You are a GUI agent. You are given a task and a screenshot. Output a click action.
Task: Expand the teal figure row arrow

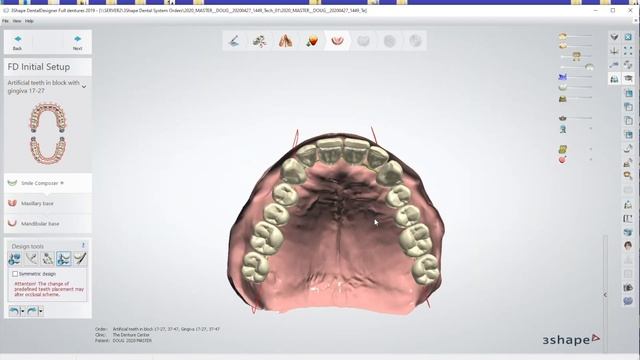click(590, 129)
